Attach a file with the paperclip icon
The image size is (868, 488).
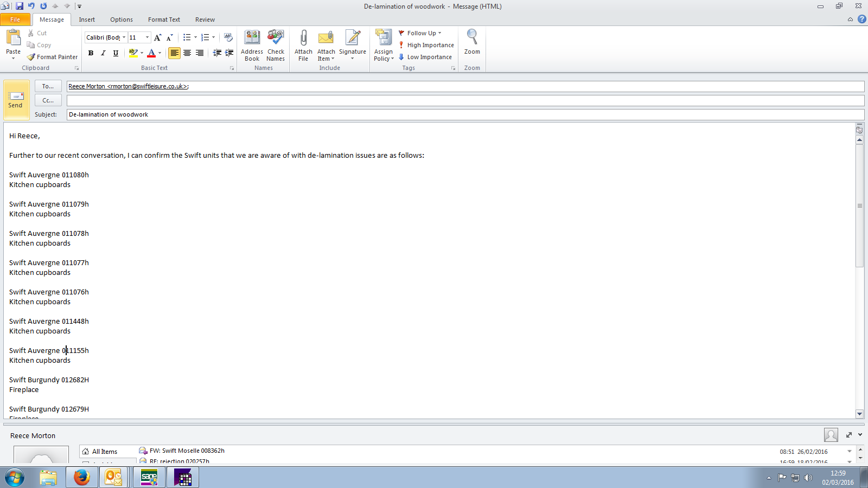click(x=303, y=46)
